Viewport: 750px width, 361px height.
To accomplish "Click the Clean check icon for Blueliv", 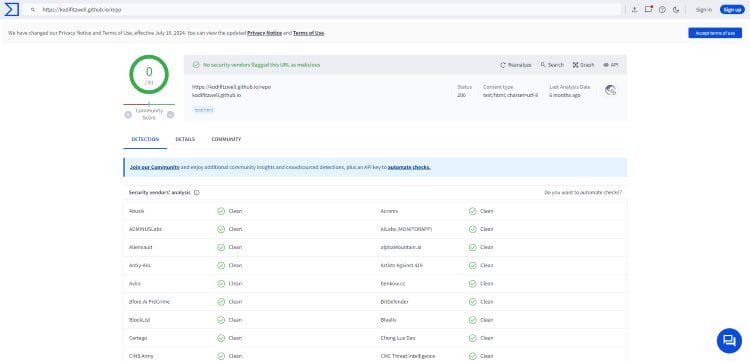I will point(473,320).
